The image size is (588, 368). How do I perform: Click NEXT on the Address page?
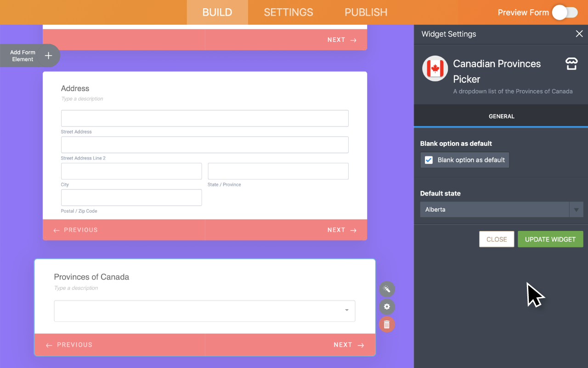(342, 230)
